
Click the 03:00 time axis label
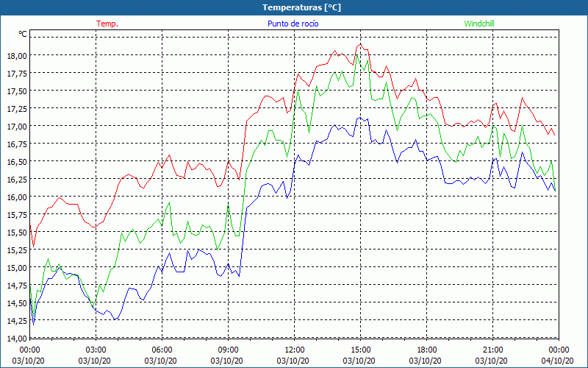(x=96, y=350)
